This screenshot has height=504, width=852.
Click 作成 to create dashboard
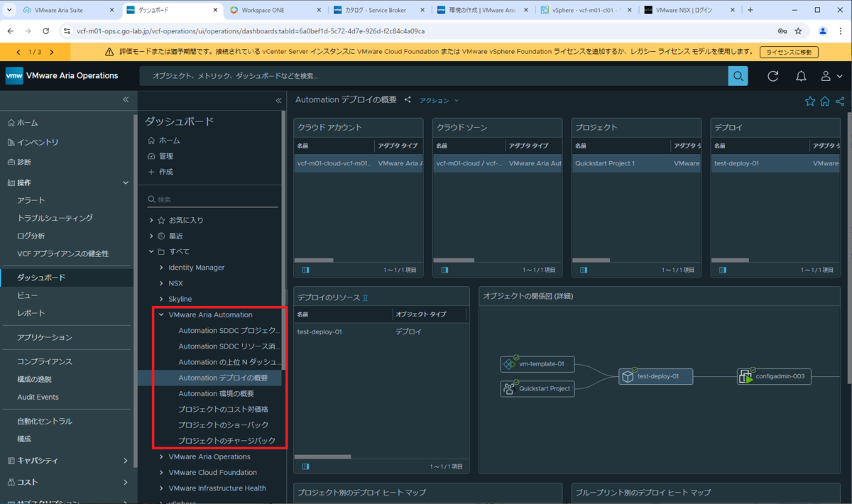click(160, 172)
